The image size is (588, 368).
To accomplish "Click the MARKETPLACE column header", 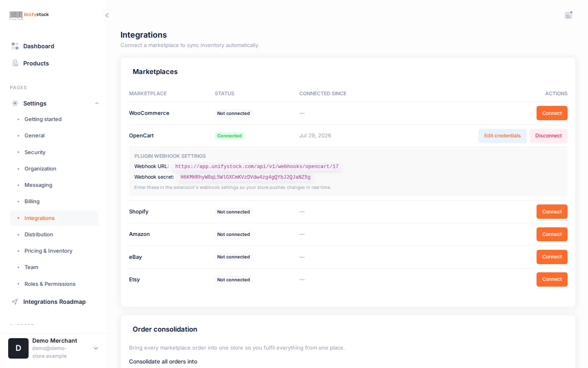I will (x=148, y=94).
